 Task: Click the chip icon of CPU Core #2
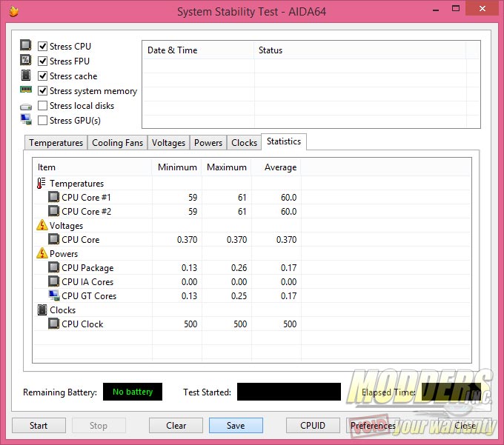tap(53, 211)
